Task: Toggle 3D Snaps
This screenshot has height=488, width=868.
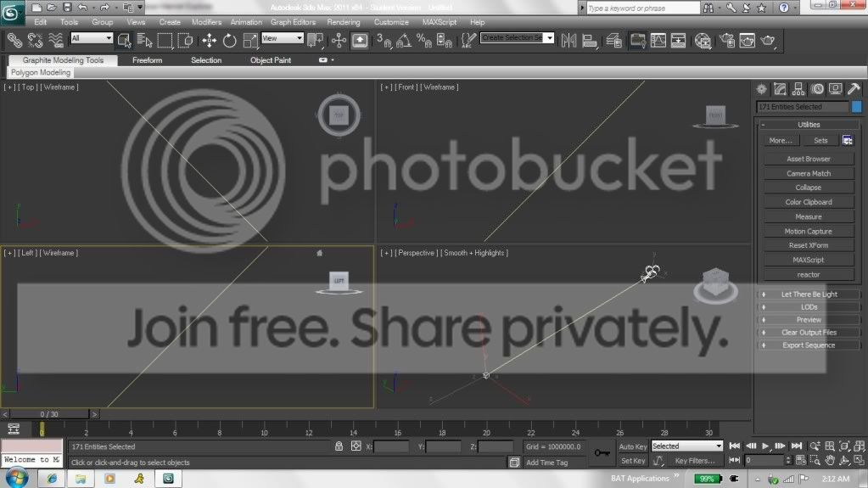Action: (384, 41)
